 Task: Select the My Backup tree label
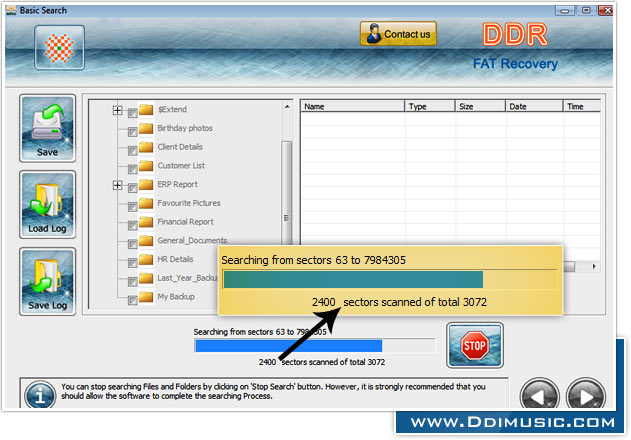[176, 297]
